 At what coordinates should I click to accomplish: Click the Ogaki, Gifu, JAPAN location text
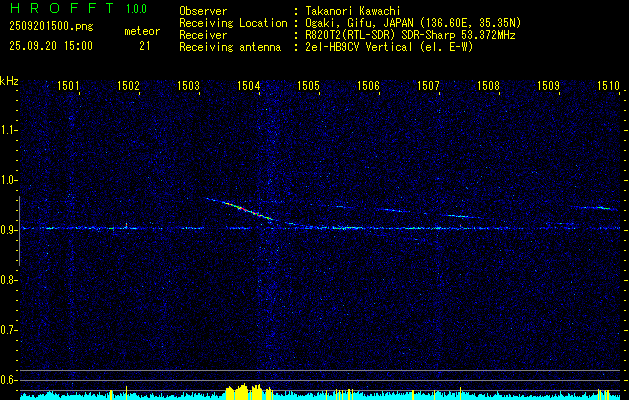tap(413, 23)
